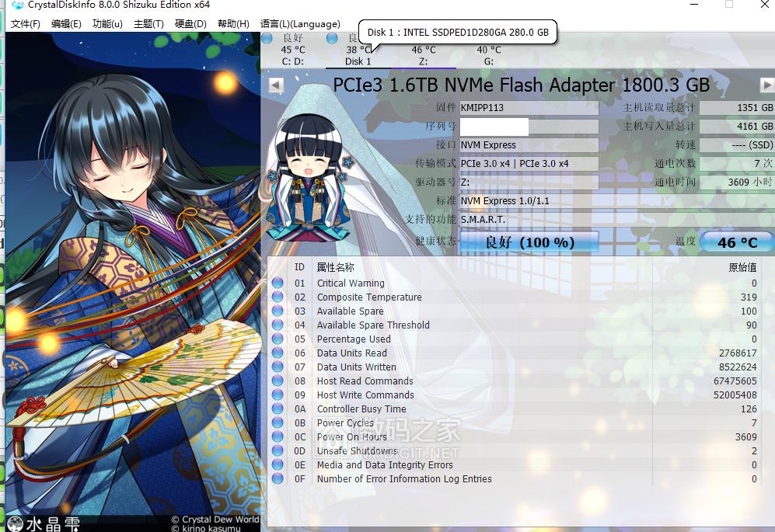Open the 功能(u) menu

pos(107,24)
